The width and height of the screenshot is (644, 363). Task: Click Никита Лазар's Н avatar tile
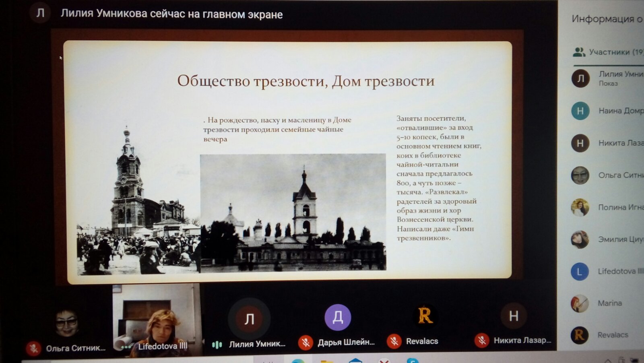[x=514, y=316]
